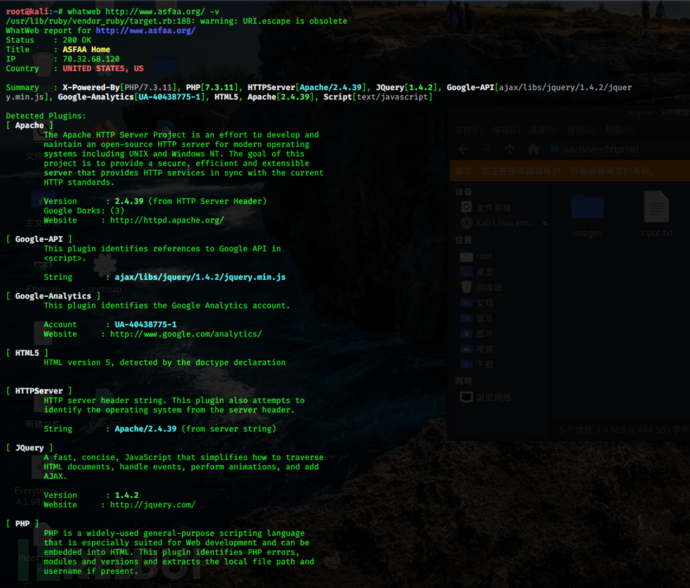Click the PHP plugin section header
Viewport: 690px width, 588px height.
pos(22,524)
